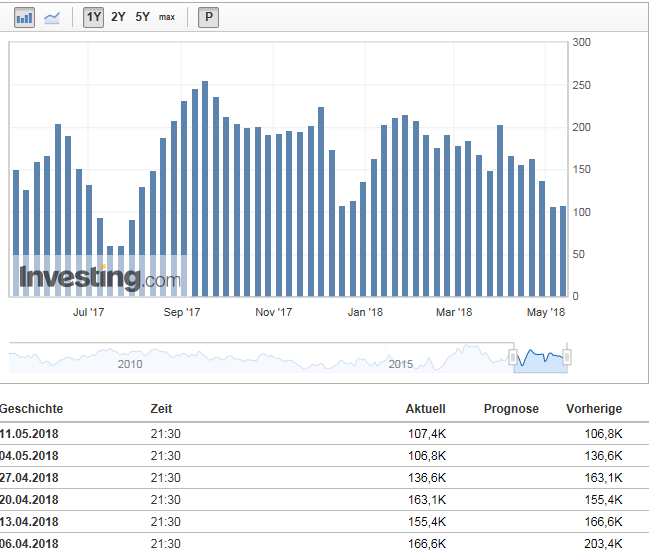Click the May '18 axis label

coord(546,312)
